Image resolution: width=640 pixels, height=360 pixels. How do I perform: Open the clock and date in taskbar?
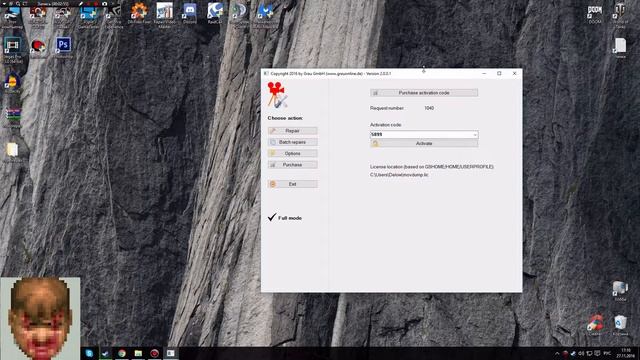(x=625, y=353)
